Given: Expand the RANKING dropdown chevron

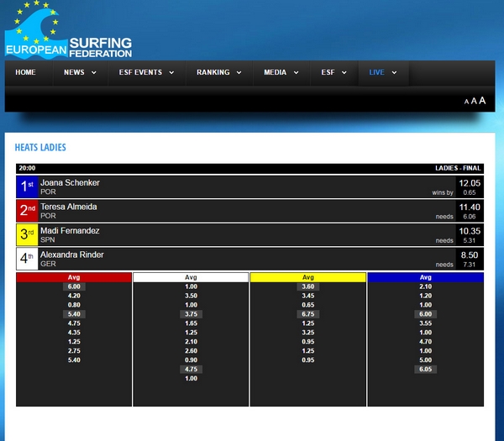Looking at the screenshot, I should (x=239, y=72).
